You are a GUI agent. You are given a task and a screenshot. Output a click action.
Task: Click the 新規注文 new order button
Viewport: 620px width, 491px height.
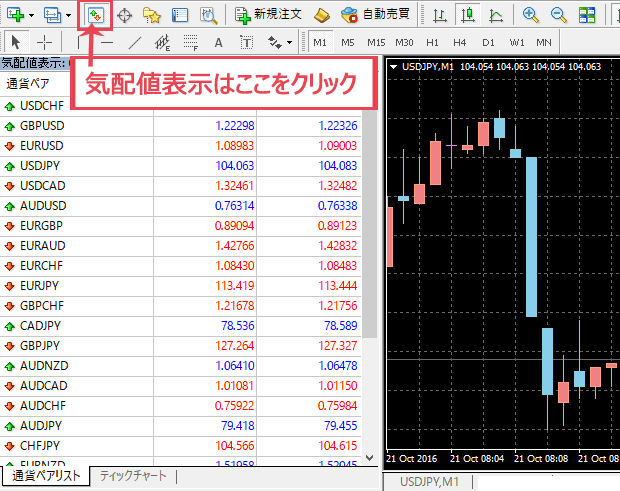(268, 15)
